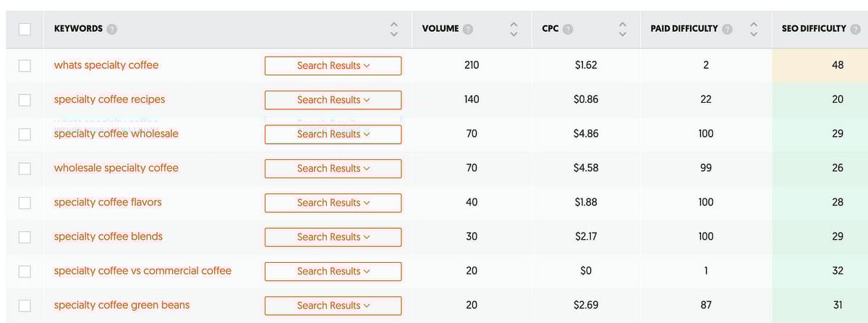Click the SEO Difficulty column header
The height and width of the screenshot is (323, 868).
pyautogui.click(x=813, y=29)
